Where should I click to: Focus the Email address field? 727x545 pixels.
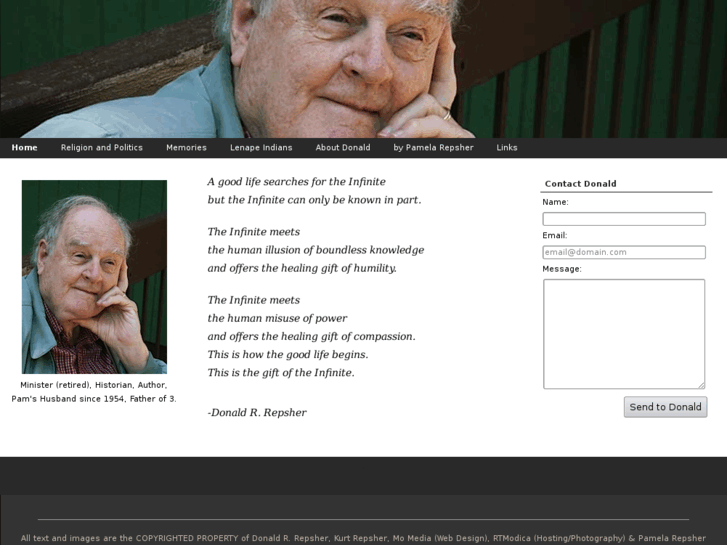(x=623, y=253)
